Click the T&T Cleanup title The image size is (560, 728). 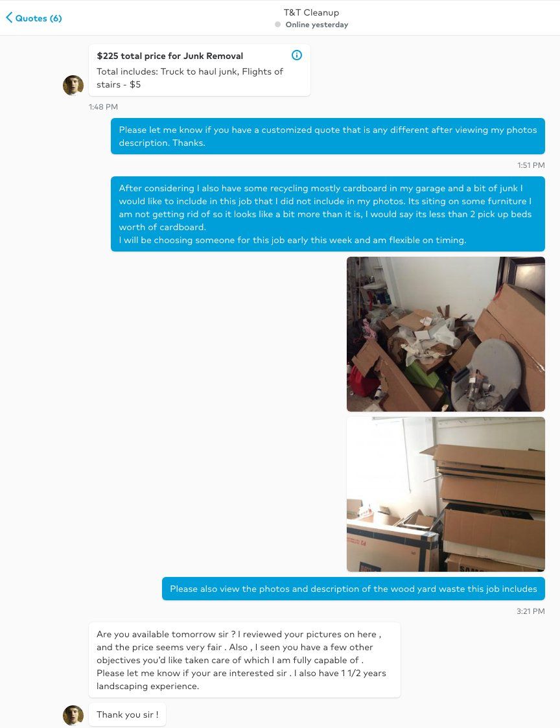point(311,12)
